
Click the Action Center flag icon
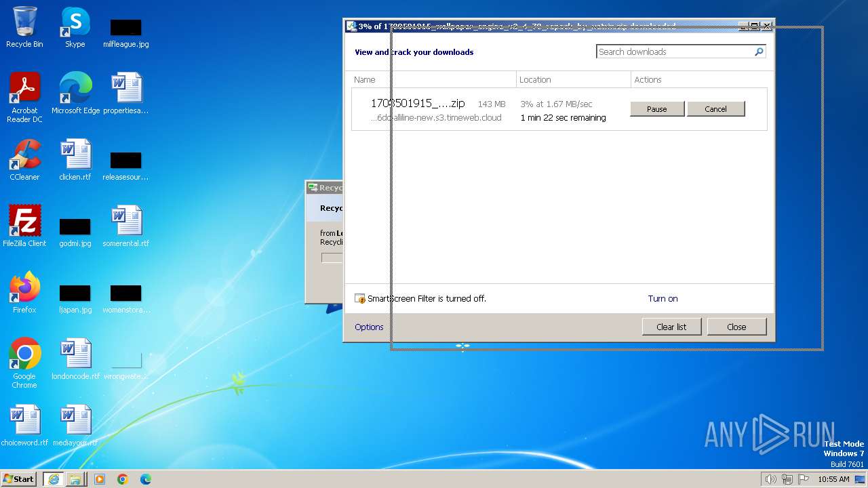click(803, 479)
